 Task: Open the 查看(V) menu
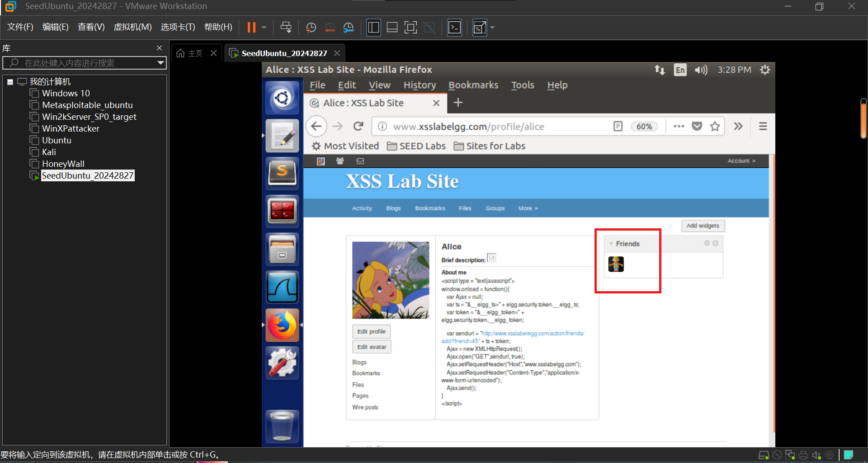[x=91, y=27]
